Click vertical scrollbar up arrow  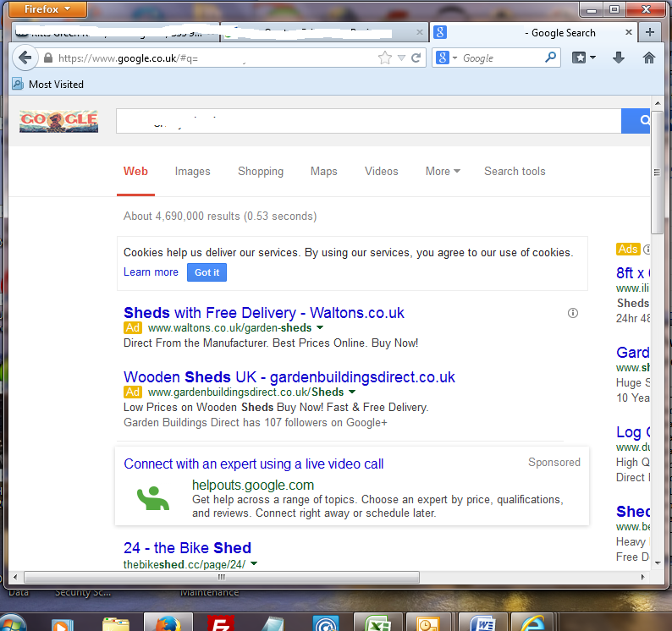click(658, 103)
